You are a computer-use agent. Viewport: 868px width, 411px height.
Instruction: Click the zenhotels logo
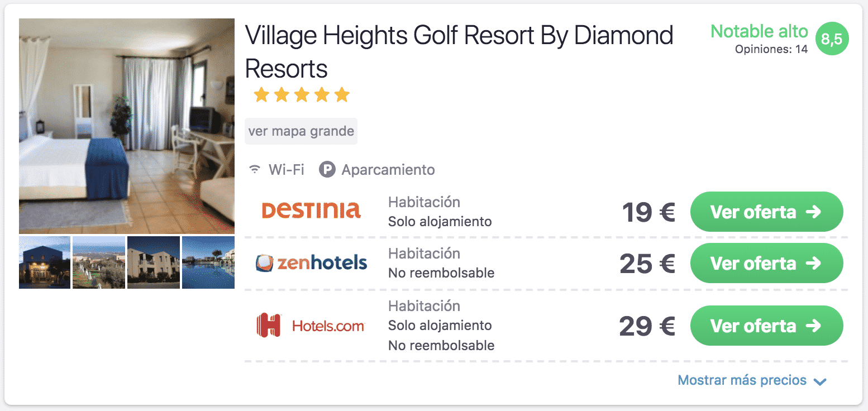pyautogui.click(x=311, y=262)
